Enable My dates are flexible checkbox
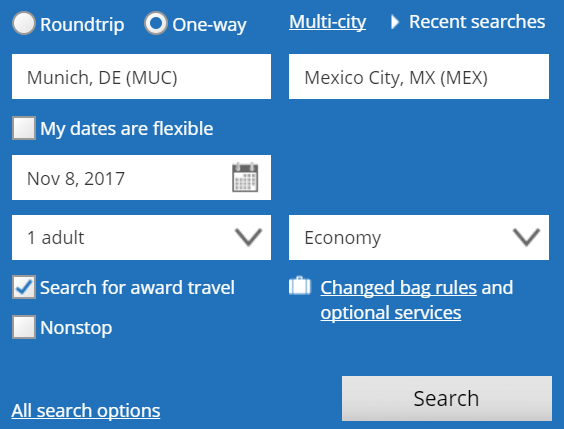564x429 pixels. [x=24, y=128]
